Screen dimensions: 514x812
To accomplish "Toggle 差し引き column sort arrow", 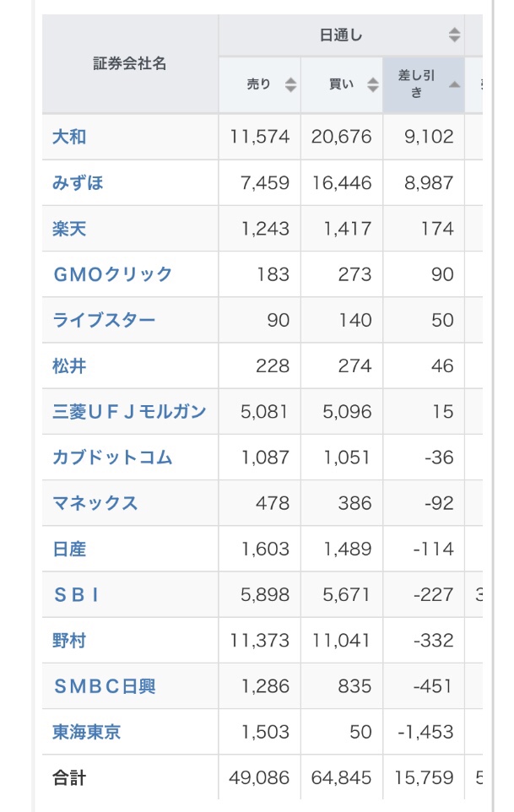I will click(454, 84).
